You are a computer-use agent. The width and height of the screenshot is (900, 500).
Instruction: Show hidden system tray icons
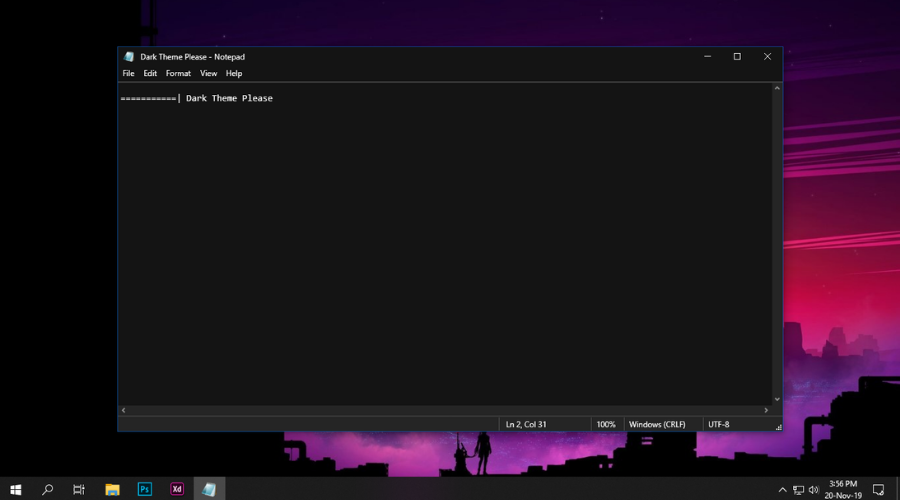(782, 490)
